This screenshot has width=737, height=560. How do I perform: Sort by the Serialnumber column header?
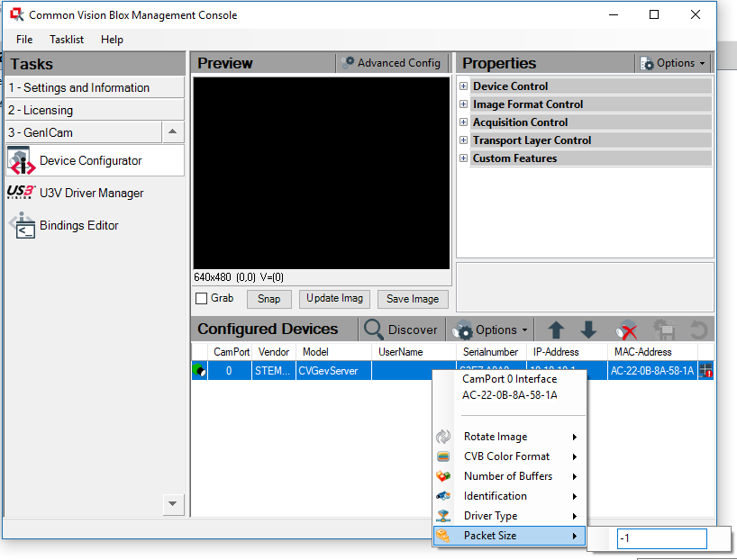pos(492,352)
